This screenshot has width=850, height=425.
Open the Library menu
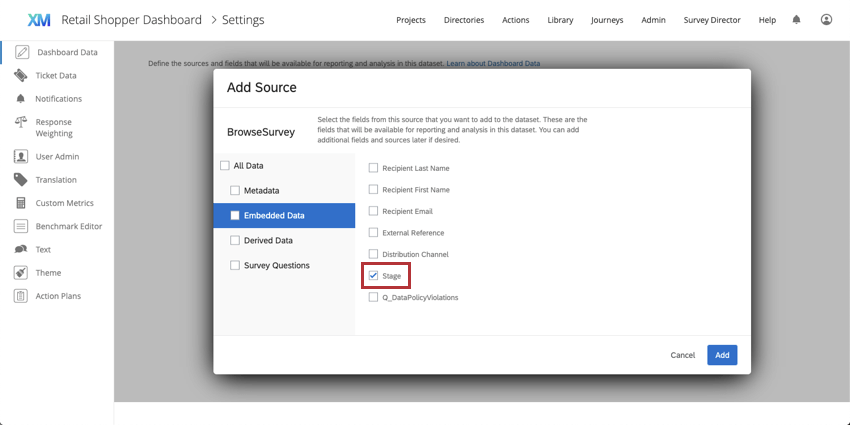point(560,20)
